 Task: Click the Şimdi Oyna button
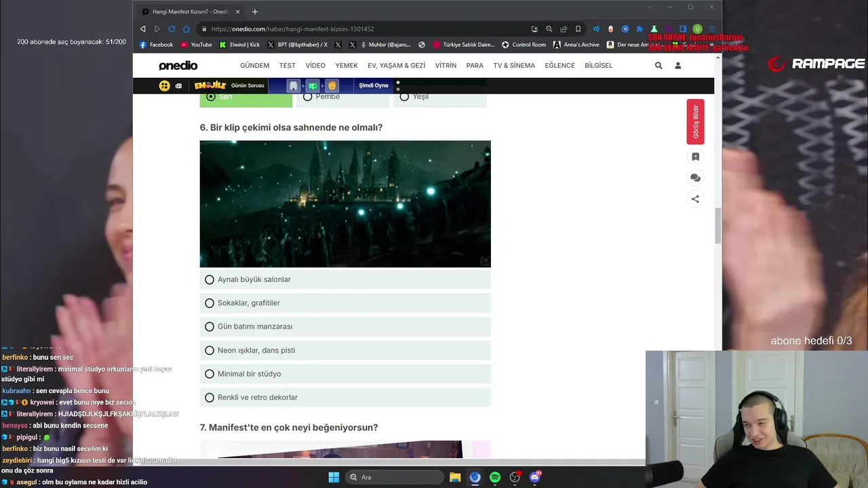(374, 85)
